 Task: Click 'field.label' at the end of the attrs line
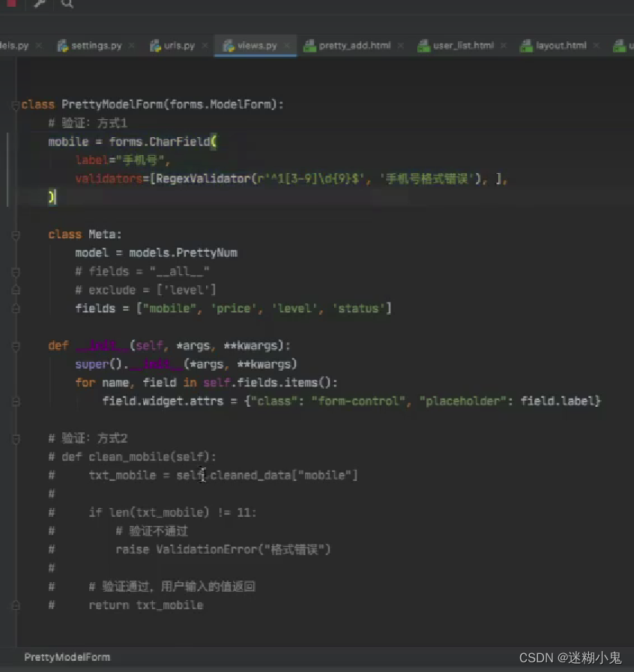pos(557,401)
